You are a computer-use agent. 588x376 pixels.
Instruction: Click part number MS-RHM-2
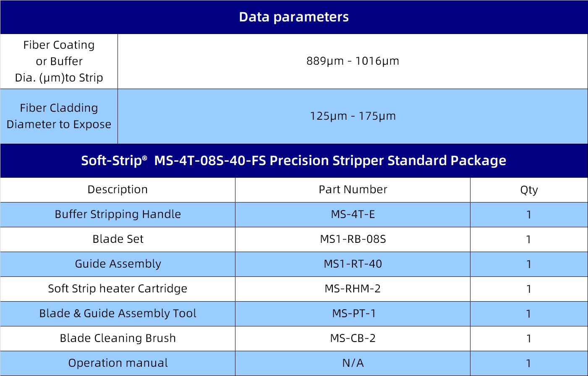(353, 289)
